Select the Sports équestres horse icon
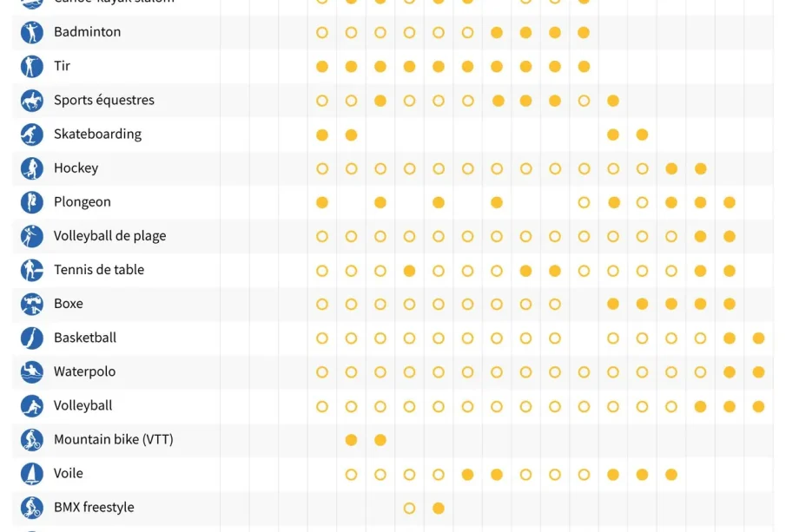The width and height of the screenshot is (786, 532). coord(32,101)
